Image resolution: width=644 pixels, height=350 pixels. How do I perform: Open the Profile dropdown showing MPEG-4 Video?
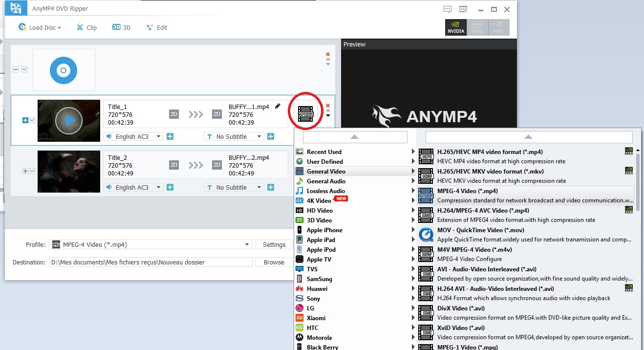(150, 244)
